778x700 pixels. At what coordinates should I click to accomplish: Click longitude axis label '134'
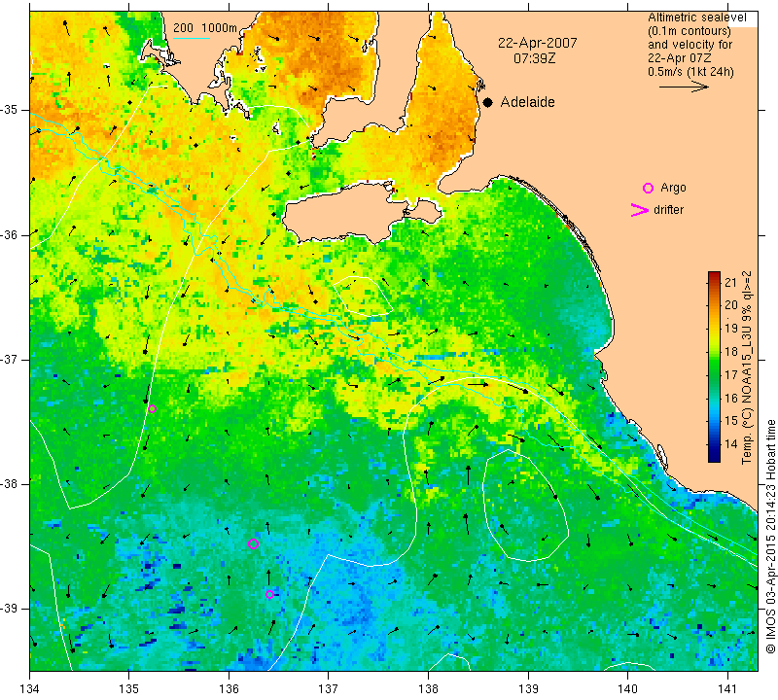point(30,688)
